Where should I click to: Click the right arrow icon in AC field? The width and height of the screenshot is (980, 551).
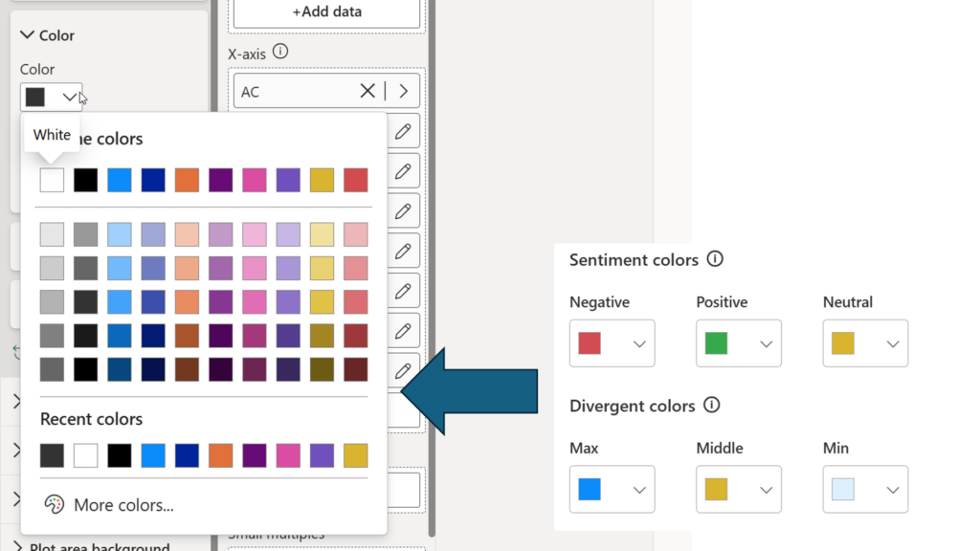[404, 91]
